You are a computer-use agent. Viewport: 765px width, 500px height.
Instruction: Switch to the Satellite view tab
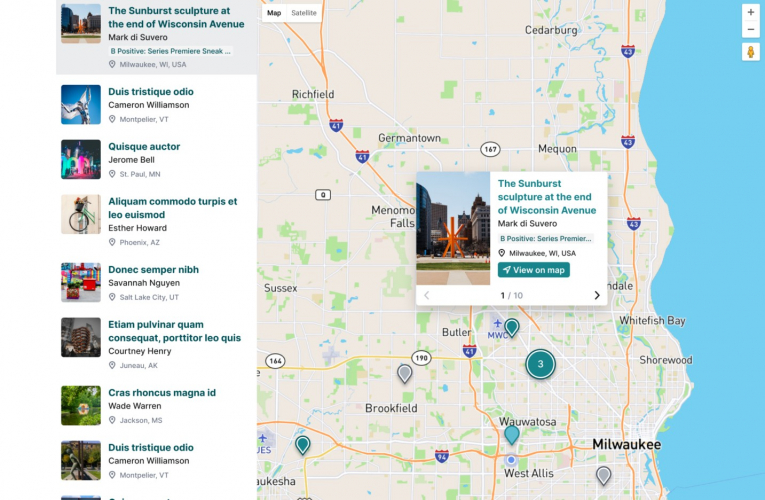(303, 13)
